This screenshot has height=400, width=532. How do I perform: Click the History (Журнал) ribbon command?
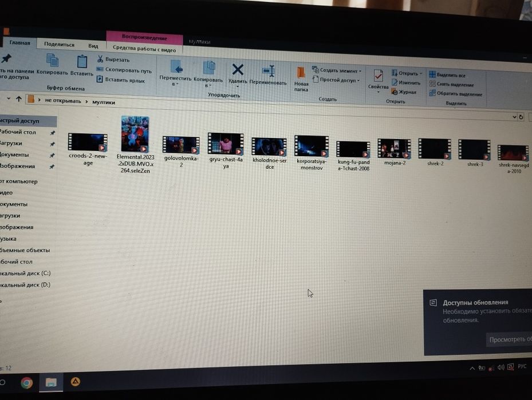[x=403, y=92]
